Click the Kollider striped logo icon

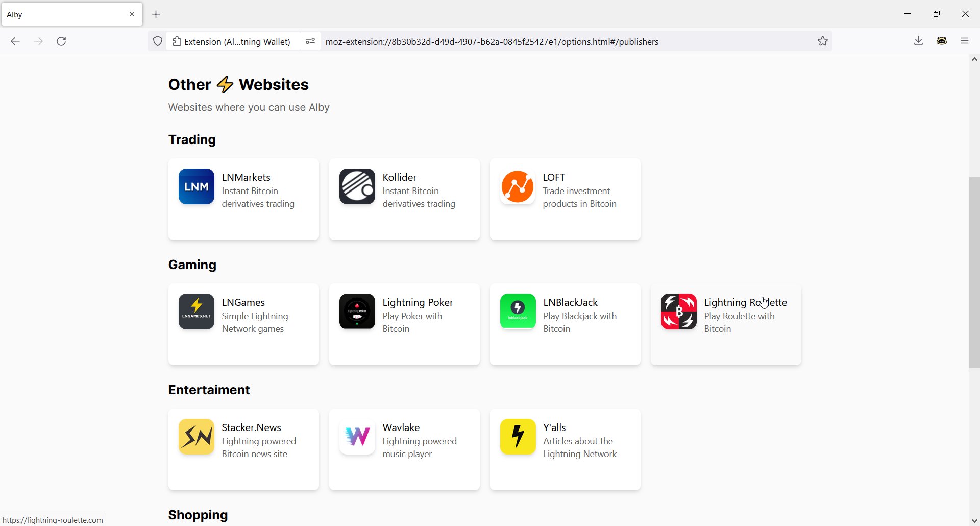[357, 186]
